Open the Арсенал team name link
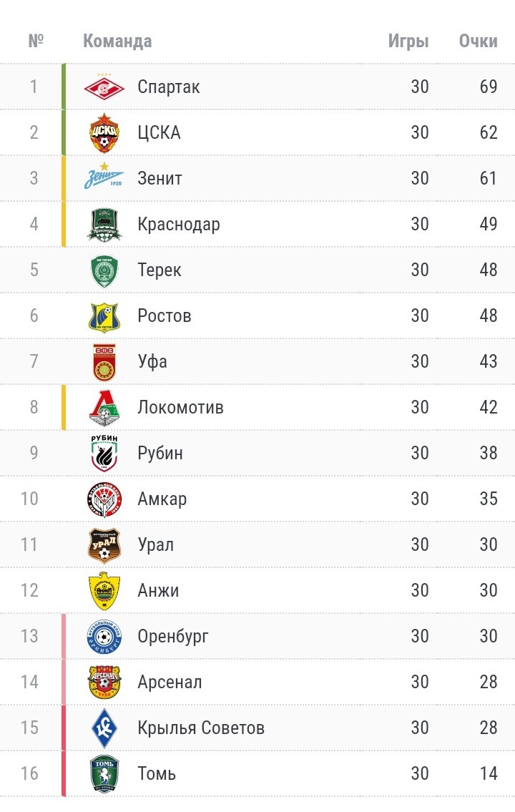The height and width of the screenshot is (812, 515). [x=170, y=682]
